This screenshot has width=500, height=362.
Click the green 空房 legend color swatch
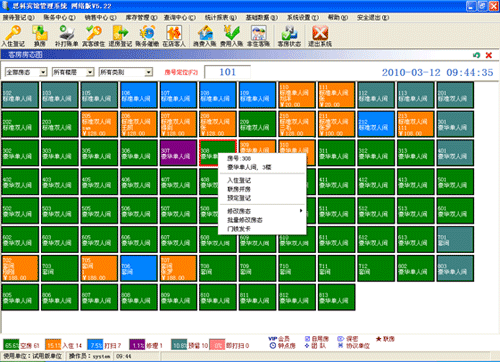(x=11, y=345)
